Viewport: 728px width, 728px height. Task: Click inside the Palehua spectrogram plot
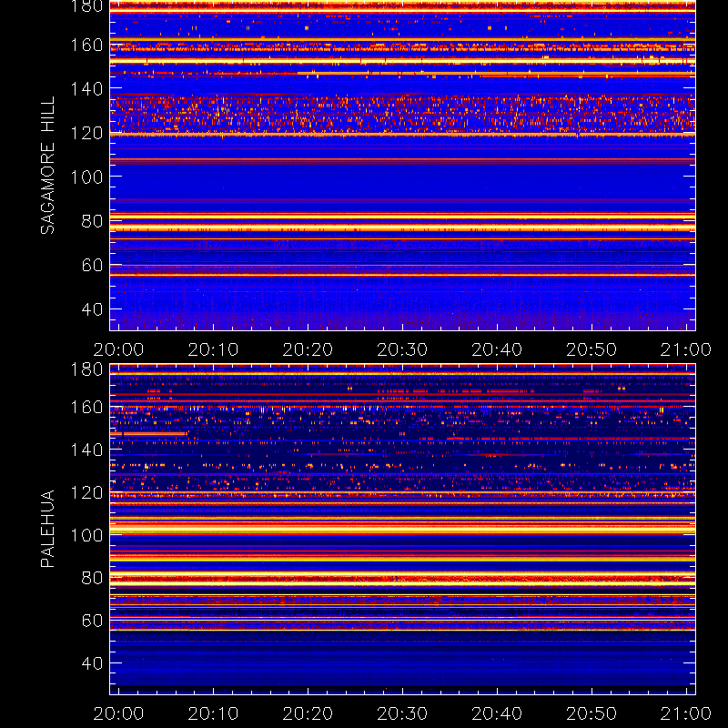(x=402, y=530)
